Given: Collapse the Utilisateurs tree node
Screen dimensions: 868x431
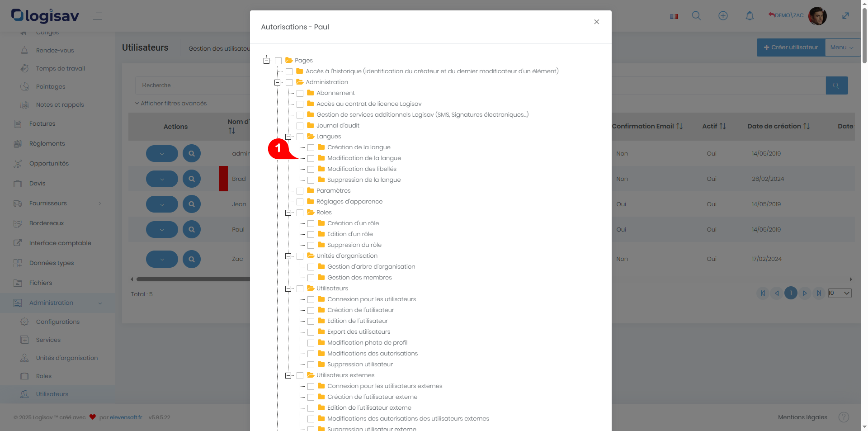Looking at the screenshot, I should pyautogui.click(x=288, y=289).
